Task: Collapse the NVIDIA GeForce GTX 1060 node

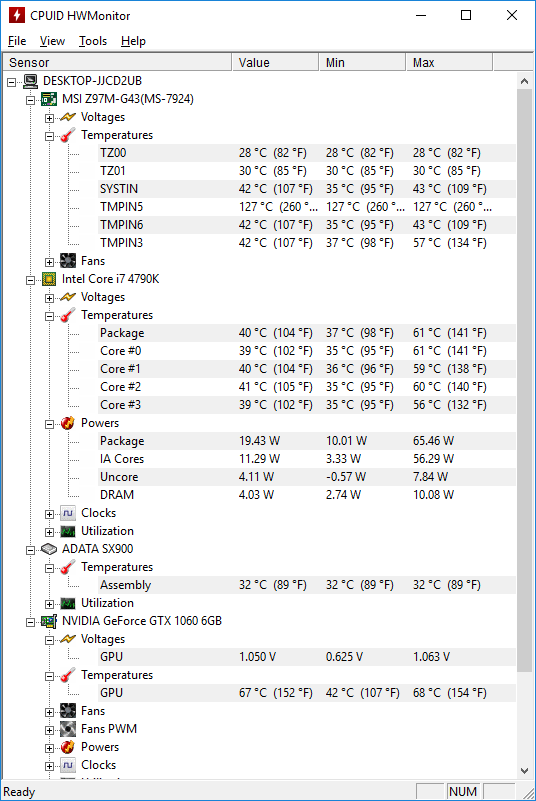Action: tap(30, 622)
